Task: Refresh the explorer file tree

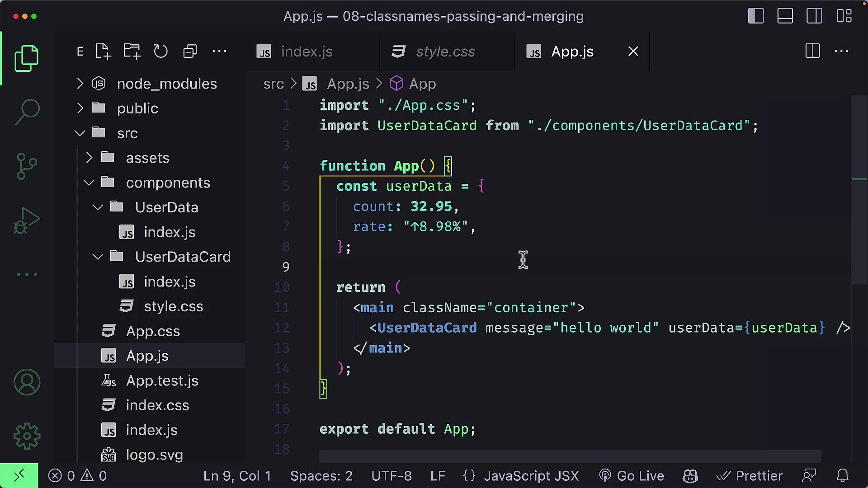Action: pyautogui.click(x=160, y=52)
